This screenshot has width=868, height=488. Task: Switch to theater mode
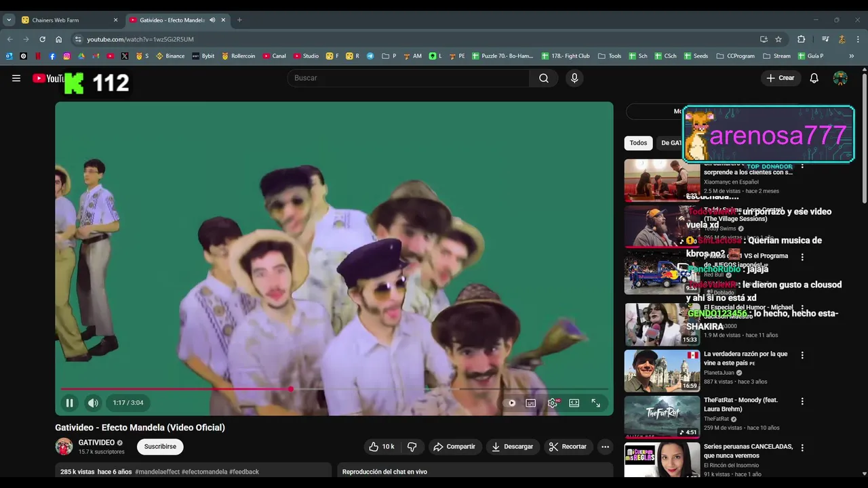(574, 403)
